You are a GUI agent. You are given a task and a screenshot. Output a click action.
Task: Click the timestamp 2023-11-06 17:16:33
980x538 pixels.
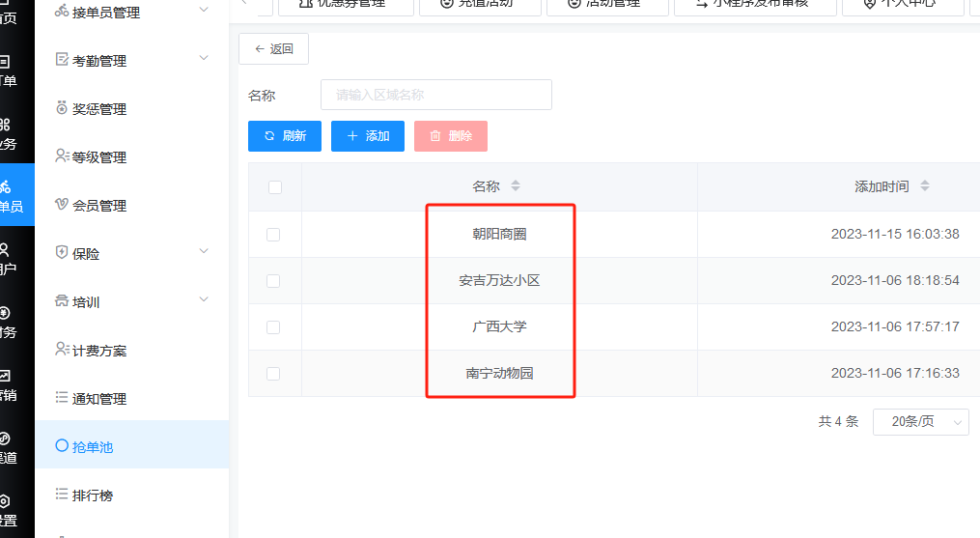click(x=895, y=373)
